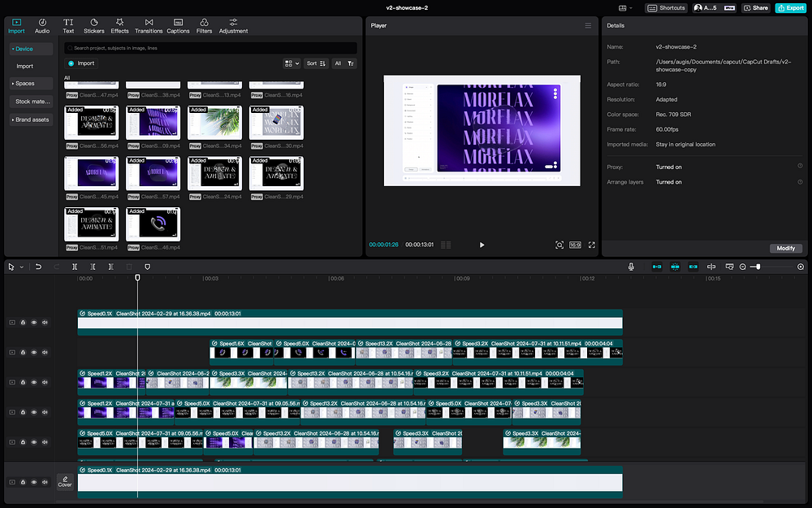Screen dimensions: 812x508
Task: Open the selection tool mode dropdown arrow
Action: (21, 267)
